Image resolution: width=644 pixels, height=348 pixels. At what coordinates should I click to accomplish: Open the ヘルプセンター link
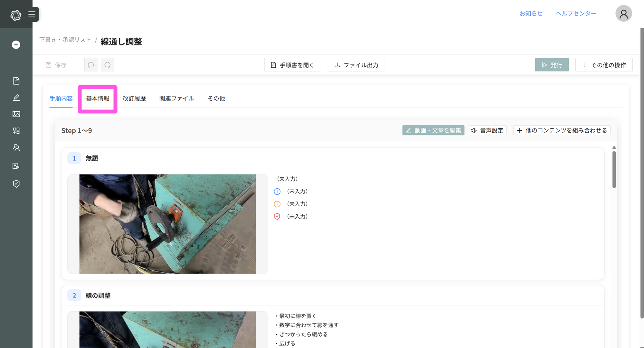pyautogui.click(x=576, y=14)
